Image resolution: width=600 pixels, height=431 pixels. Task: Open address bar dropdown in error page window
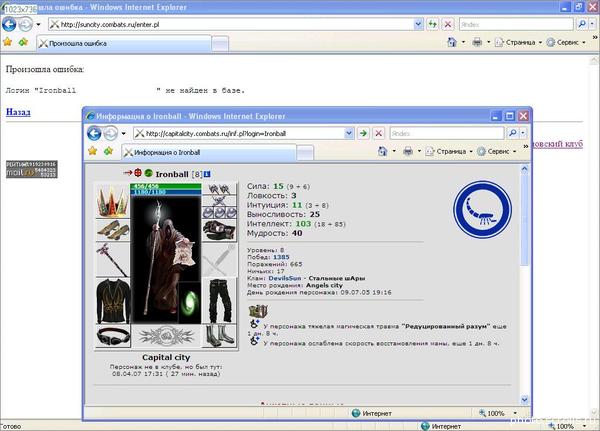click(418, 24)
